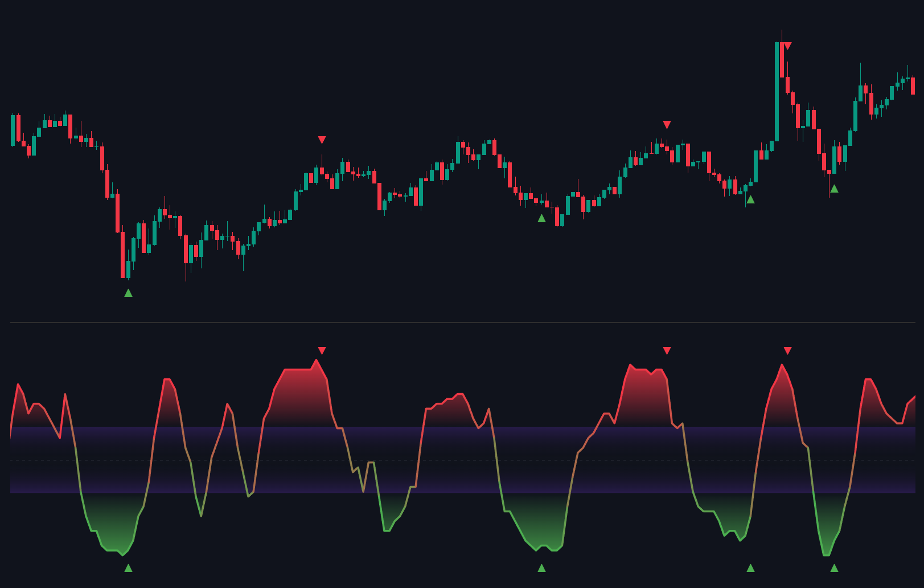Image resolution: width=924 pixels, height=588 pixels.
Task: Click the first green buy arrow under price candles
Action: [x=128, y=293]
